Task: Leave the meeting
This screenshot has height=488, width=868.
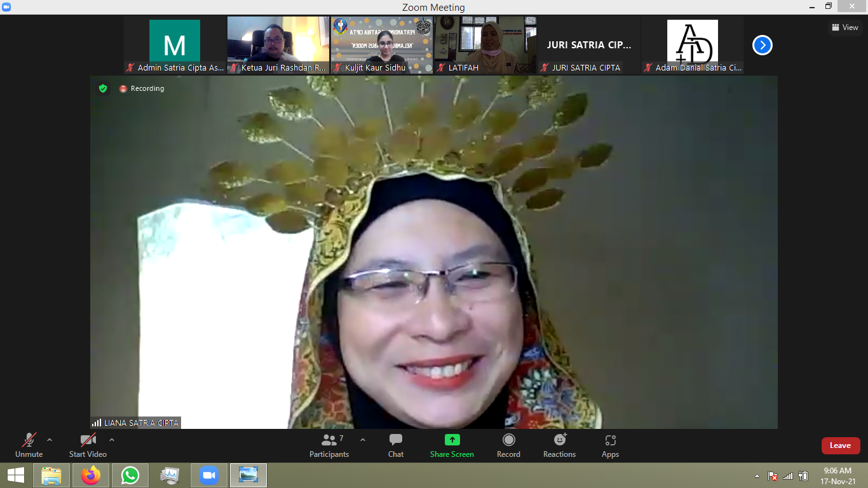Action: [x=840, y=445]
